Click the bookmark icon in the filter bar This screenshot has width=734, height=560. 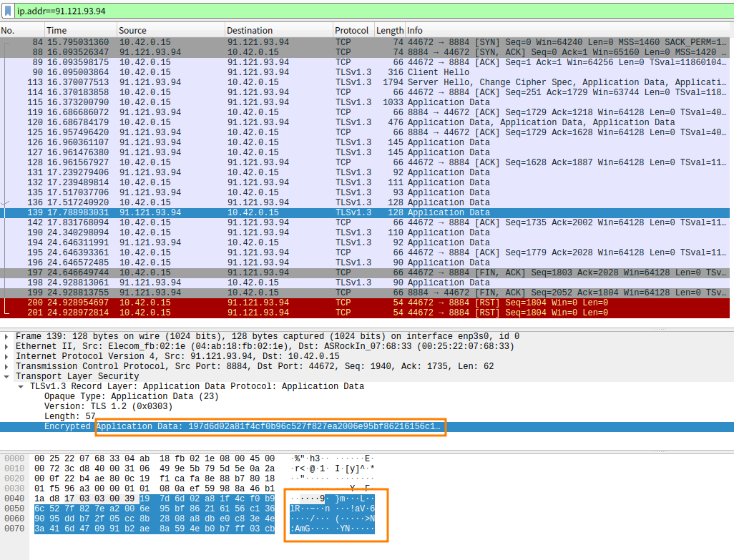(9, 11)
